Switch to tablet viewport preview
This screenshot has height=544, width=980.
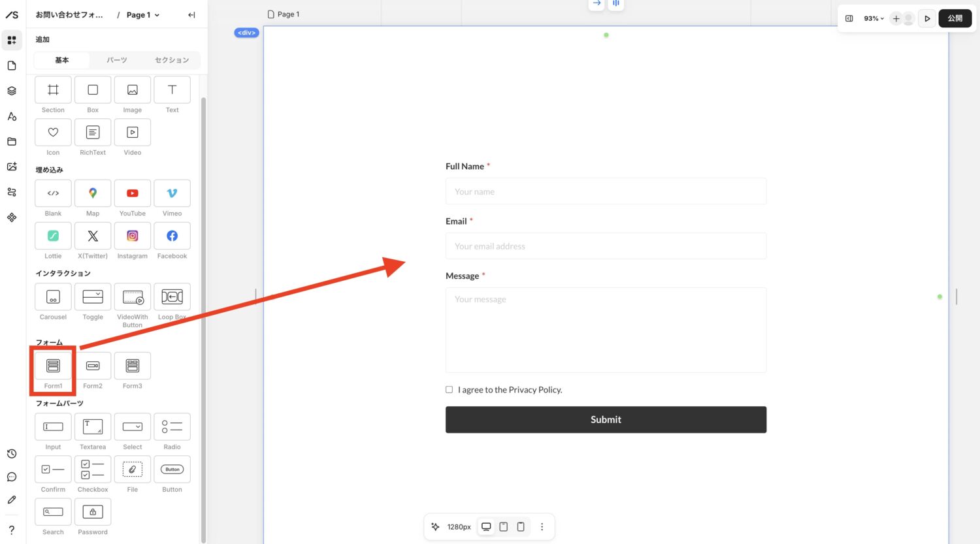coord(504,527)
